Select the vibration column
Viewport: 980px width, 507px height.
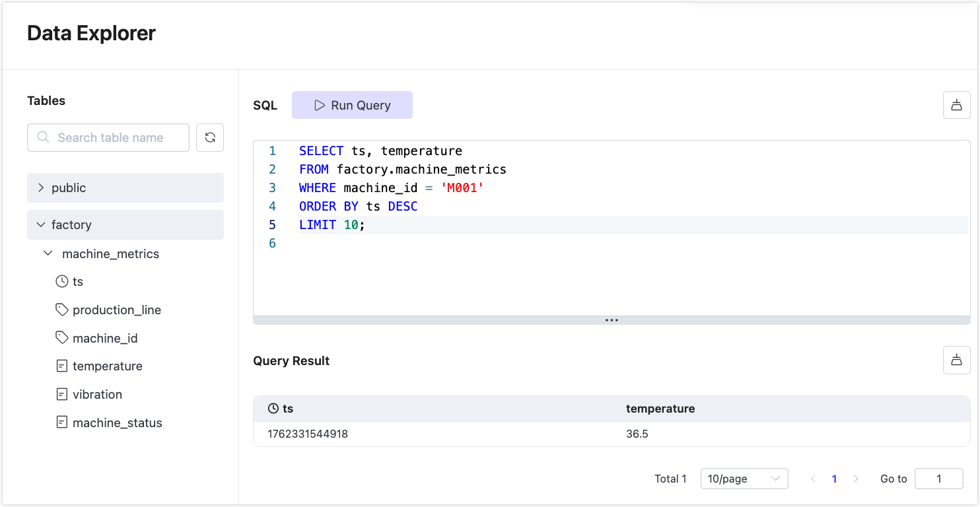tap(97, 394)
